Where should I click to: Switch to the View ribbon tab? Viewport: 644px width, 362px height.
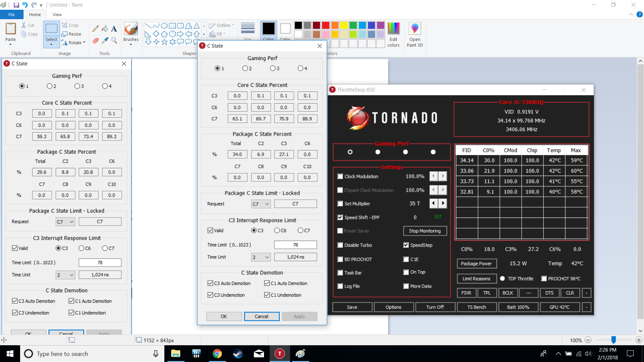point(57,14)
